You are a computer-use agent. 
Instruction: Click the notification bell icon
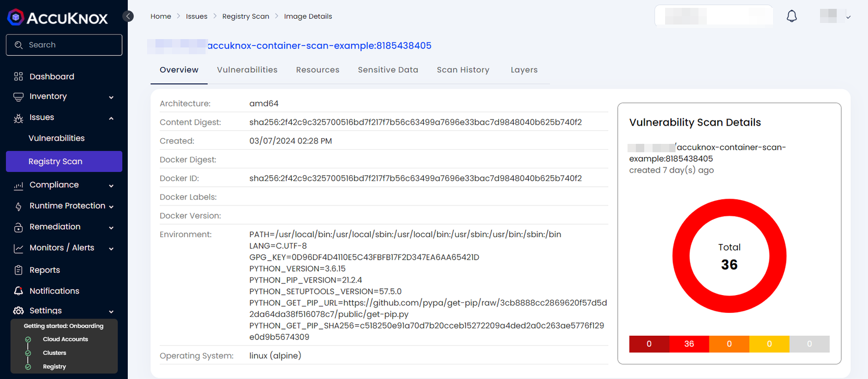[x=791, y=16]
